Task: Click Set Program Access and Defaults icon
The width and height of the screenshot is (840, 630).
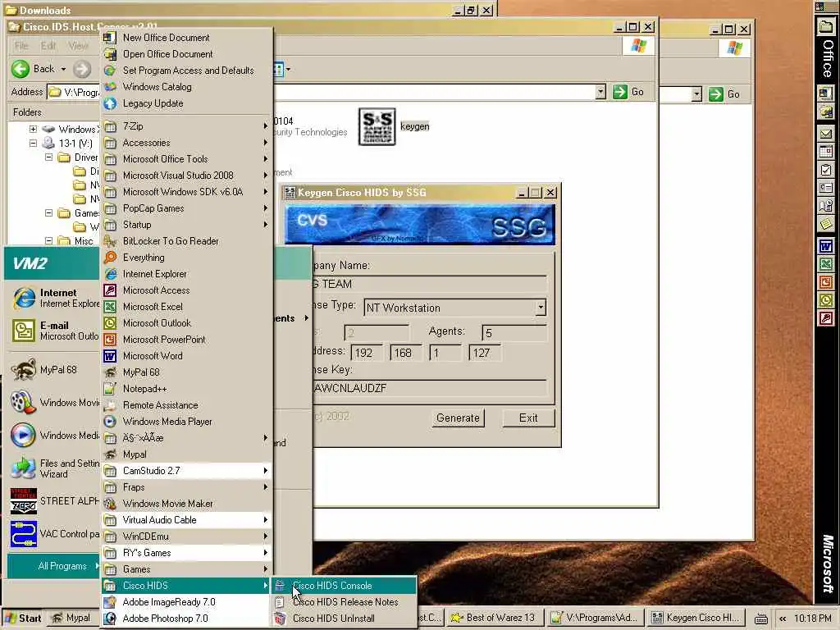Action: coord(110,71)
